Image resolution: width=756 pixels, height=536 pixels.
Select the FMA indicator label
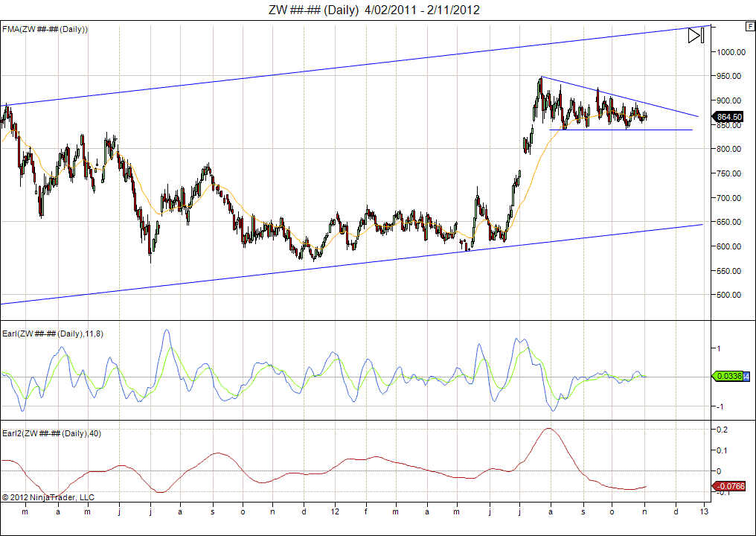(45, 29)
